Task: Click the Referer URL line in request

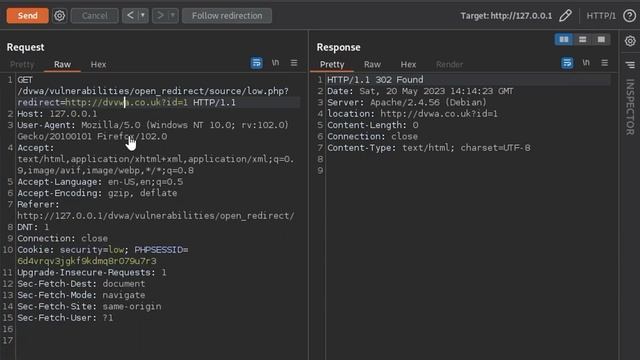Action: [156, 216]
